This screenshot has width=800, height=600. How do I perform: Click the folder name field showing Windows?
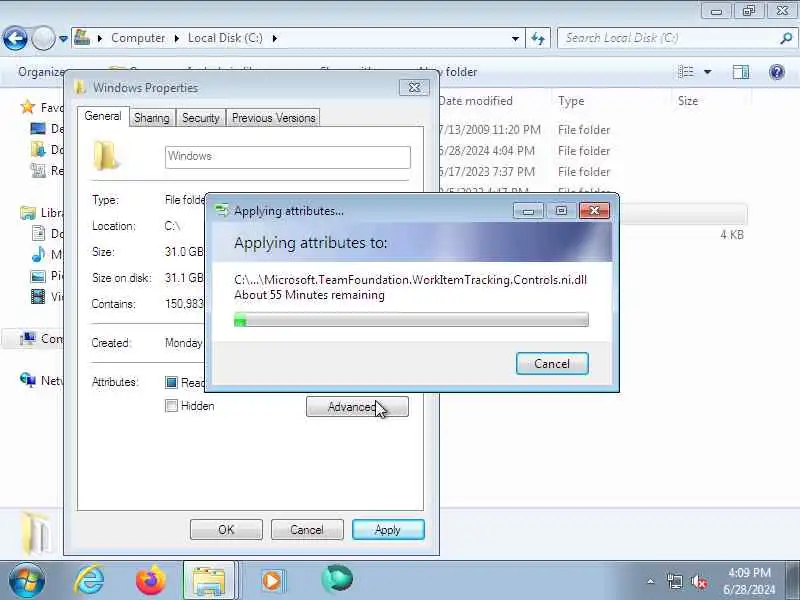(288, 157)
